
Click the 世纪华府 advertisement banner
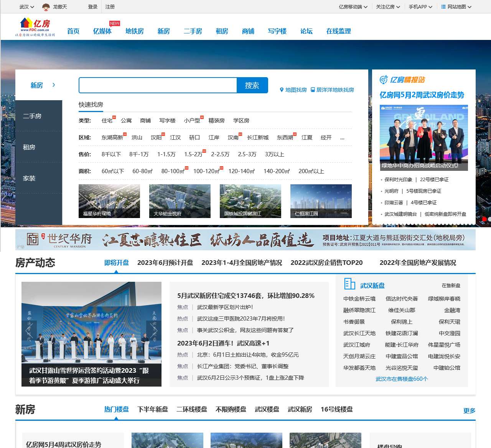[245, 240]
